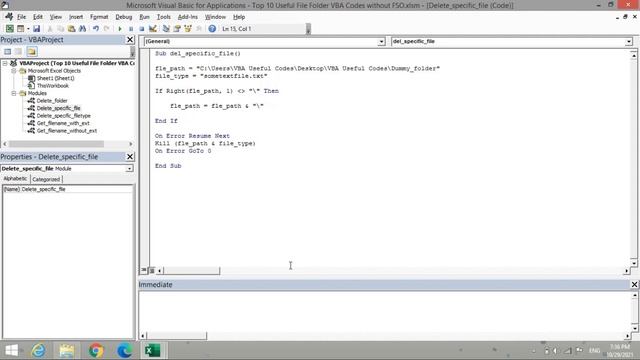Open the Window menu
Image resolution: width=640 pixels, height=360 pixels.
[x=215, y=17]
